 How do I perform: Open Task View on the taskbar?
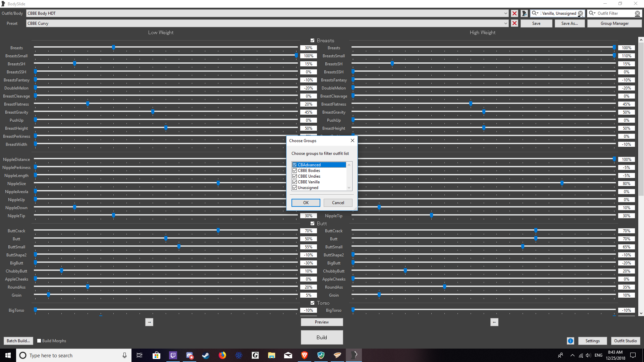[140, 355]
